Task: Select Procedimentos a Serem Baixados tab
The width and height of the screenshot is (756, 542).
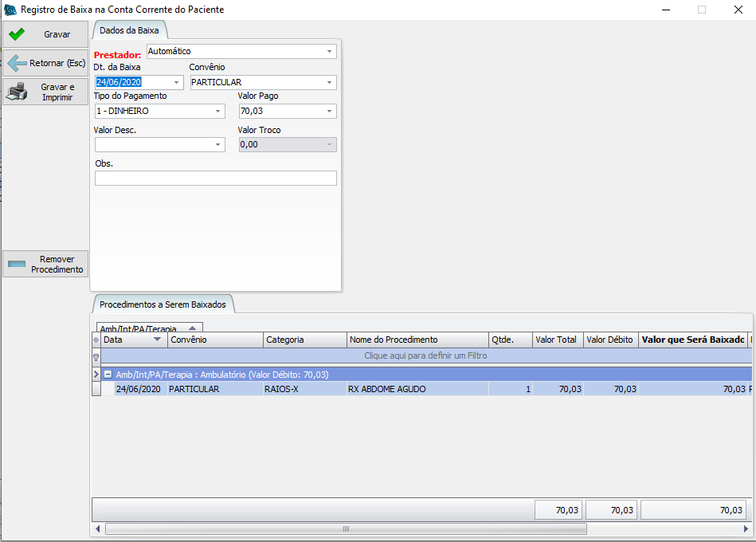Action: [x=163, y=304]
